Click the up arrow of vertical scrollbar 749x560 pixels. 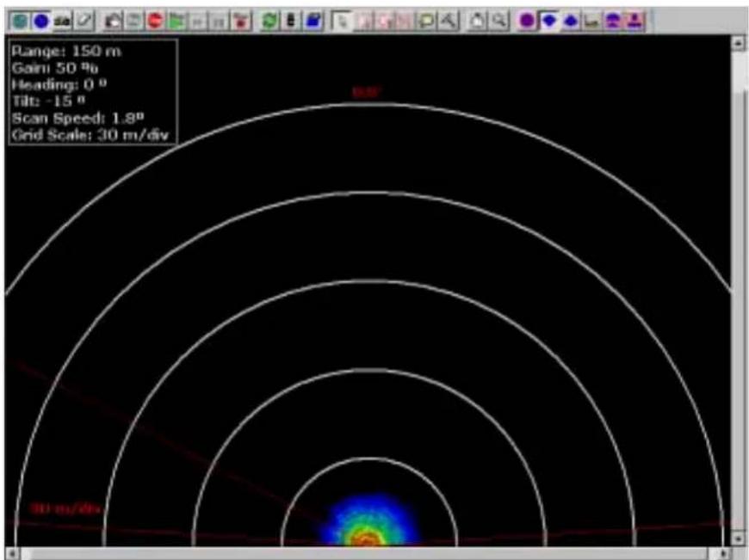(x=738, y=44)
